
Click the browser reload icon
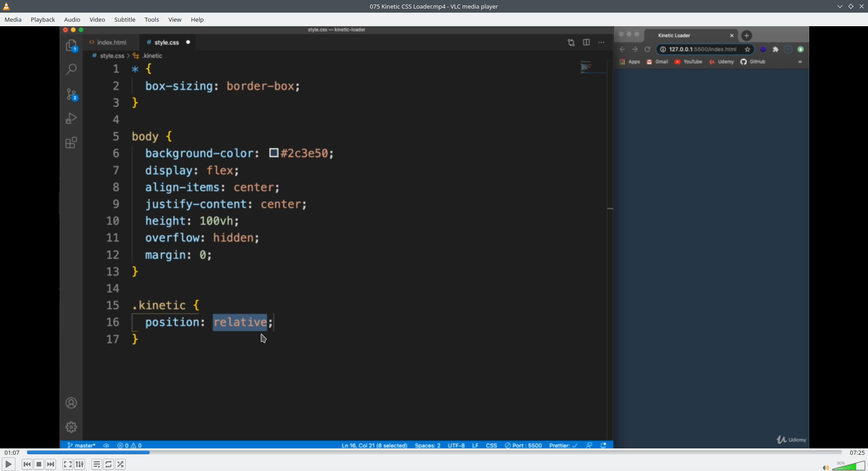[x=647, y=49]
